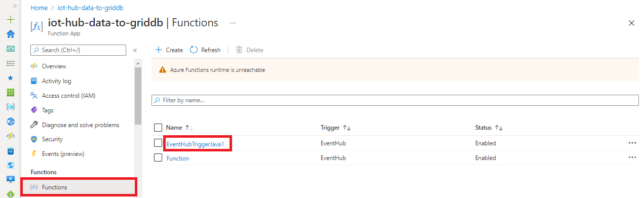Open All services list icon in left rail
644x198 pixels.
pos(10,63)
